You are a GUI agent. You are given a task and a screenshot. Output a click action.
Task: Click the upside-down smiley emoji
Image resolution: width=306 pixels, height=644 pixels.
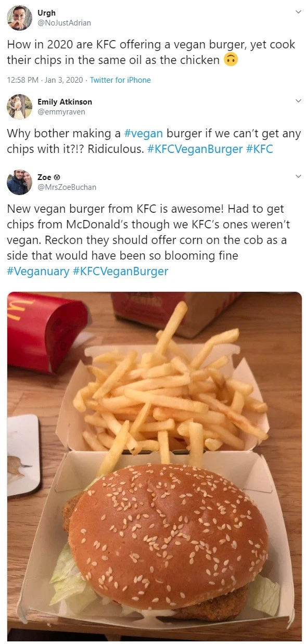pos(231,60)
